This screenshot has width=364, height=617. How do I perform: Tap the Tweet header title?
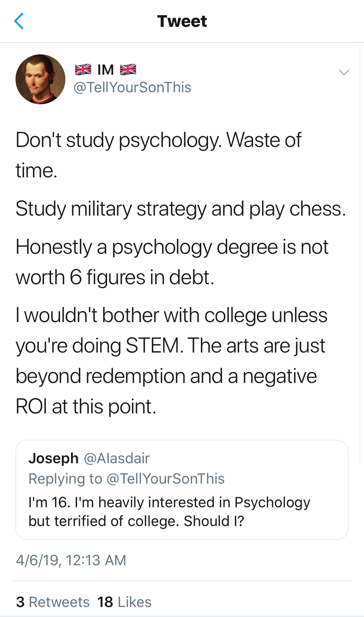(x=182, y=21)
